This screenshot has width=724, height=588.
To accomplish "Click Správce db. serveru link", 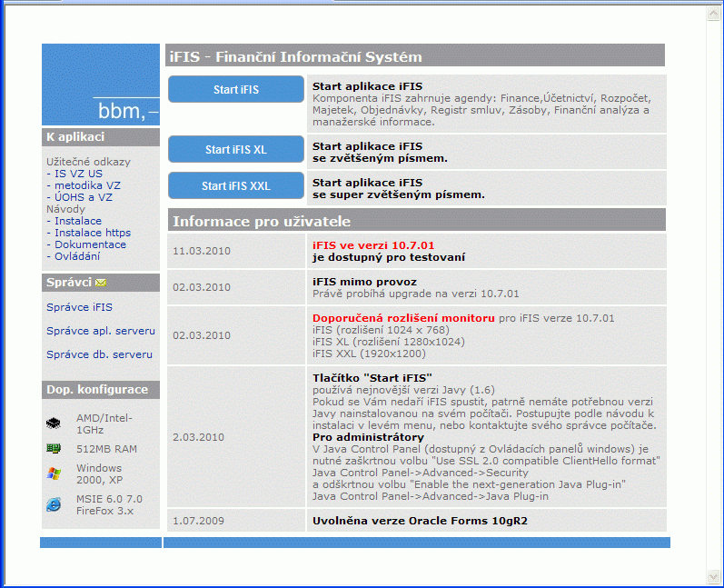I will pos(99,354).
